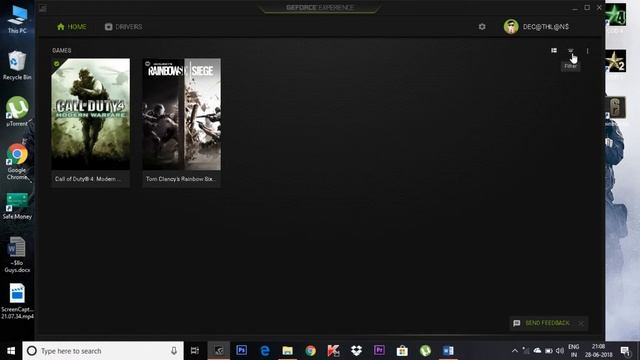The image size is (640, 360).
Task: Select the µTorrent desktop shortcut
Action: click(x=17, y=111)
